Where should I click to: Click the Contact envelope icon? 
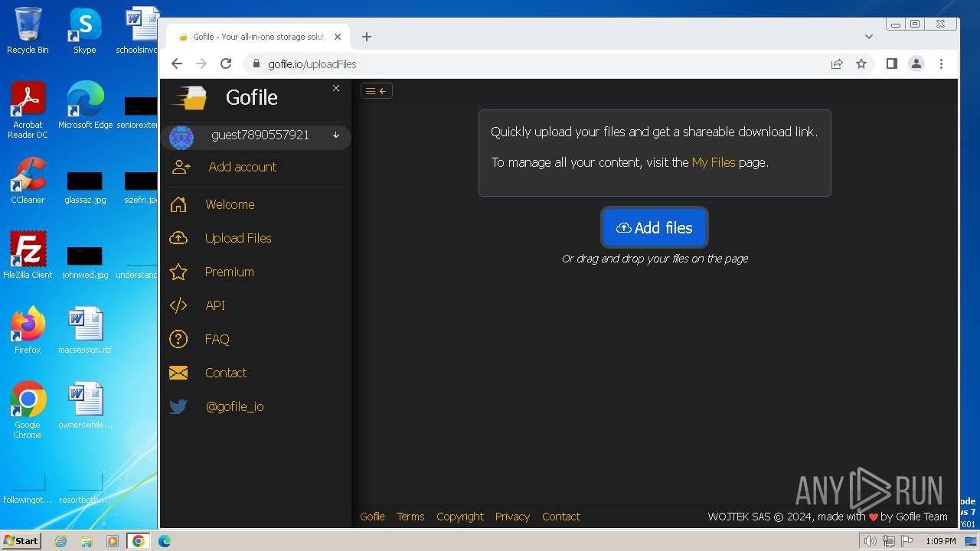[x=178, y=373]
